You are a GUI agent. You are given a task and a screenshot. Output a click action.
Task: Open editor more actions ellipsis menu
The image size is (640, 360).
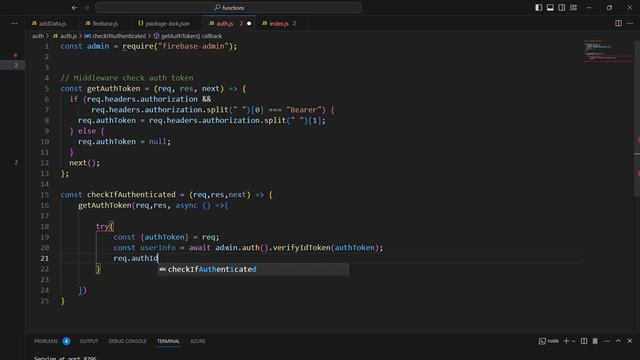630,23
